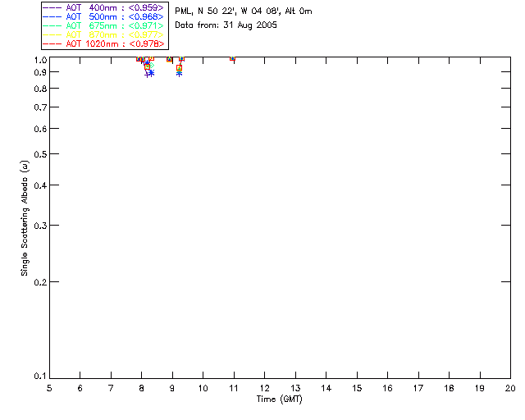Click the 0.6 y-axis tick label
Image resolution: width=525 pixels, height=420 pixels.
point(40,129)
